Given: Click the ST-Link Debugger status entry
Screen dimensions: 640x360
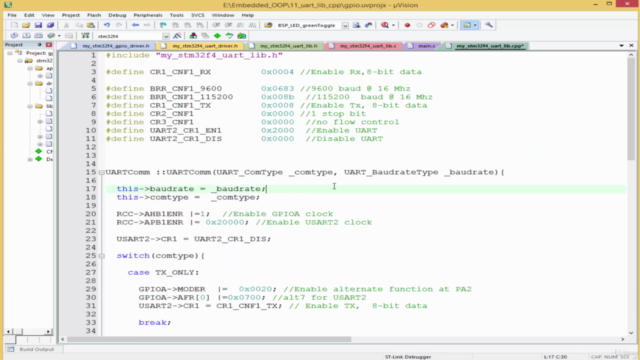Looking at the screenshot, I should pos(408,357).
